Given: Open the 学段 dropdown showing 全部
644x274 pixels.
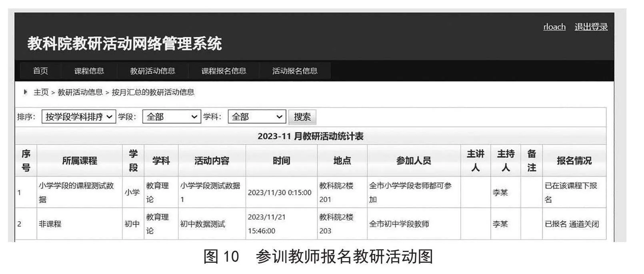Looking at the screenshot, I should pos(172,117).
